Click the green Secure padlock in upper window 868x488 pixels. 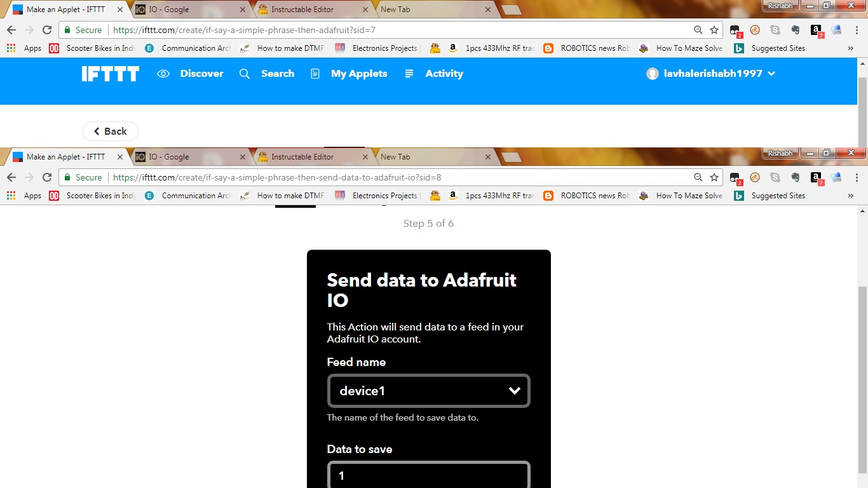[68, 30]
